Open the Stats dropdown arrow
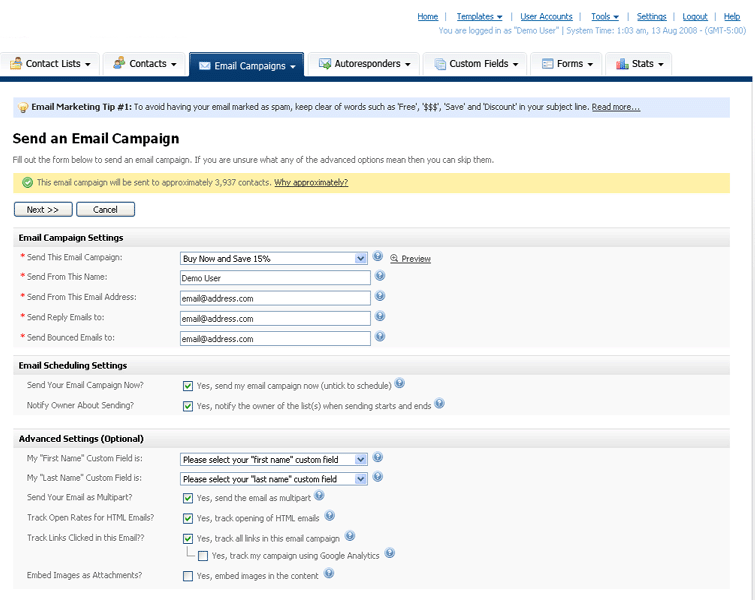 661,64
